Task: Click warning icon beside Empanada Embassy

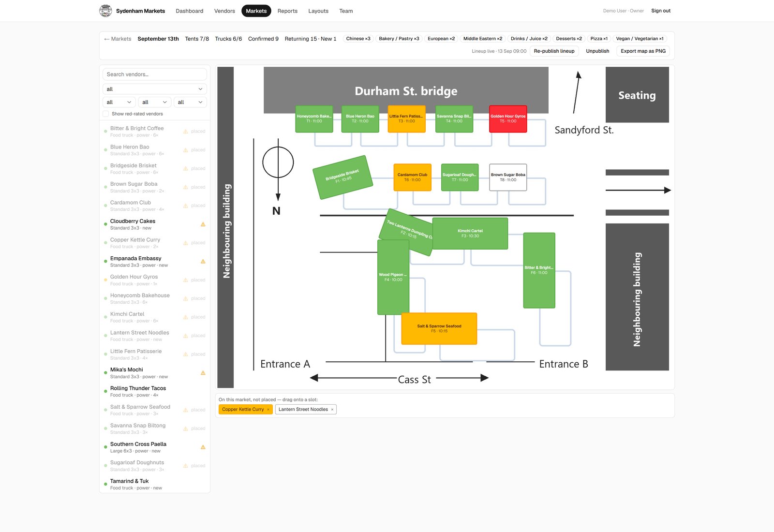Action: (x=203, y=262)
